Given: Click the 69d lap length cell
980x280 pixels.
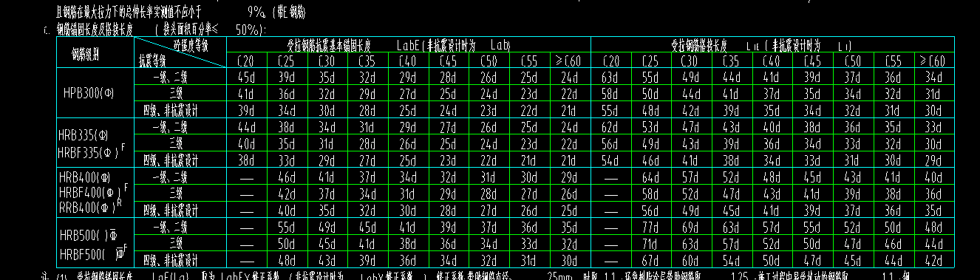Looking at the screenshot, I should (691, 227).
